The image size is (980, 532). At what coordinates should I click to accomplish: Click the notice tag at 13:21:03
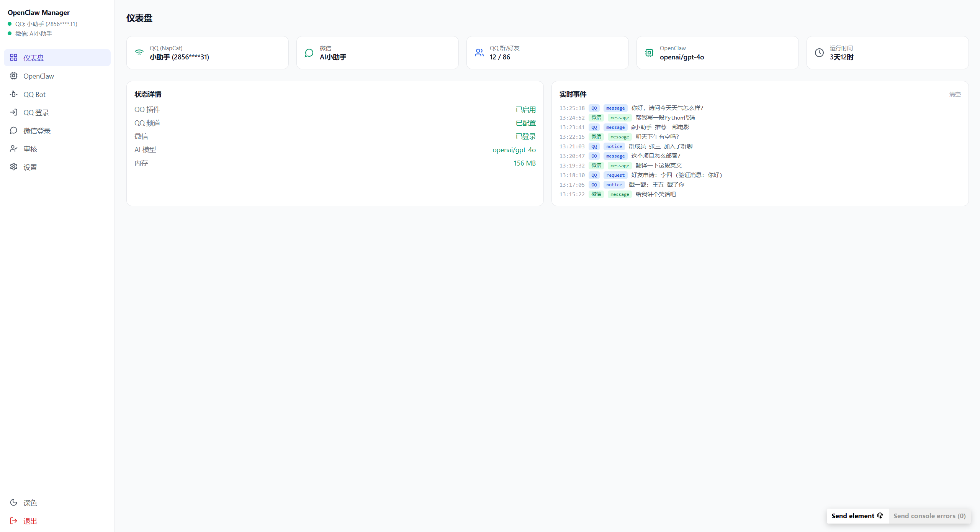(614, 146)
